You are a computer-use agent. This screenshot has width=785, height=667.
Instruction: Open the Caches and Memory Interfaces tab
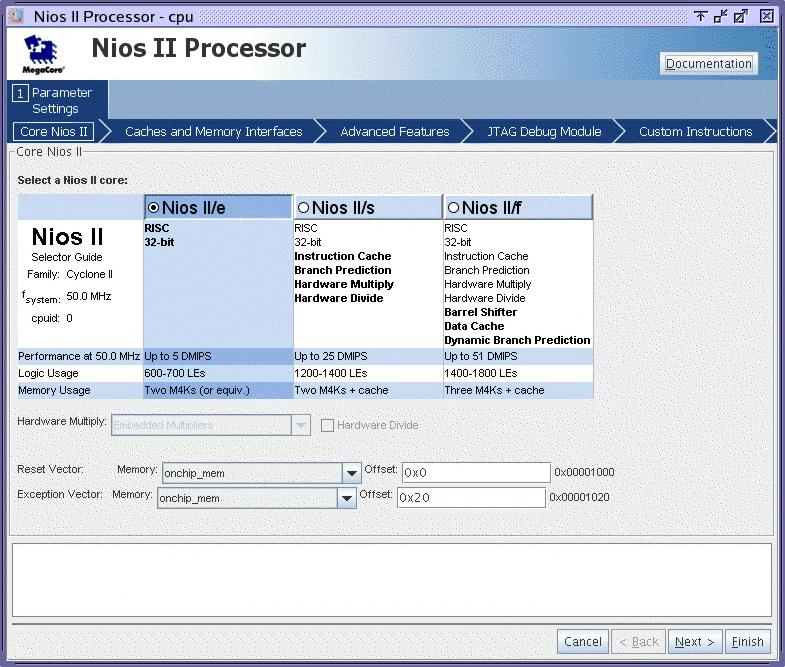pos(214,131)
